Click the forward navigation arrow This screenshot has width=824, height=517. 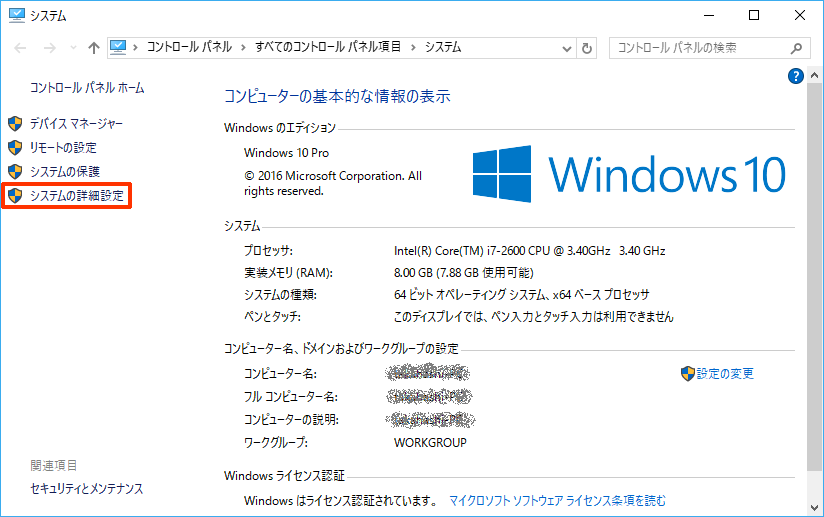[x=49, y=48]
